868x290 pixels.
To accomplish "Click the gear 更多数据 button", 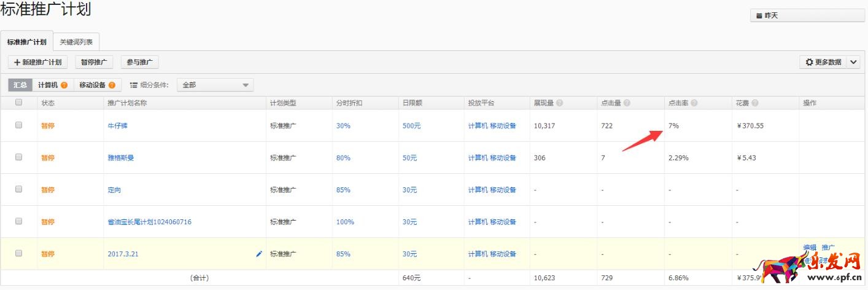I will tap(823, 62).
